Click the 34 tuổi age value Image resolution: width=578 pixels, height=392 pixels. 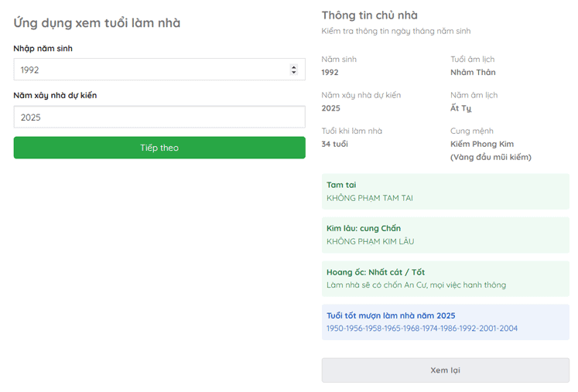tap(335, 144)
